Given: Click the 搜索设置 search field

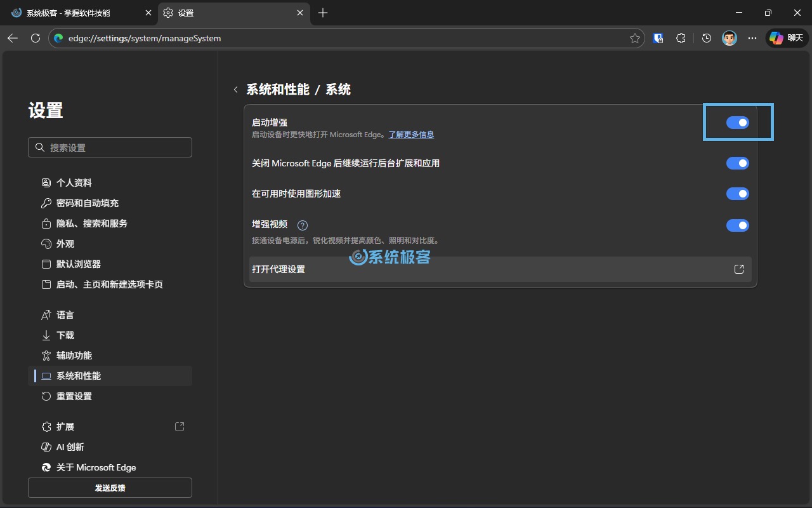Looking at the screenshot, I should [110, 147].
